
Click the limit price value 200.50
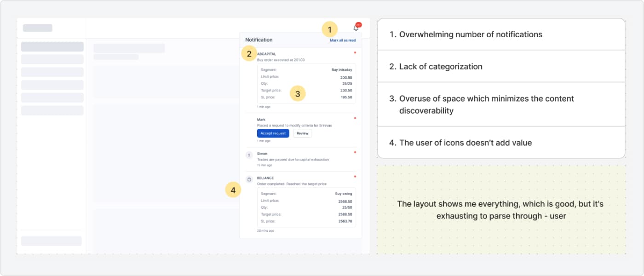[346, 78]
